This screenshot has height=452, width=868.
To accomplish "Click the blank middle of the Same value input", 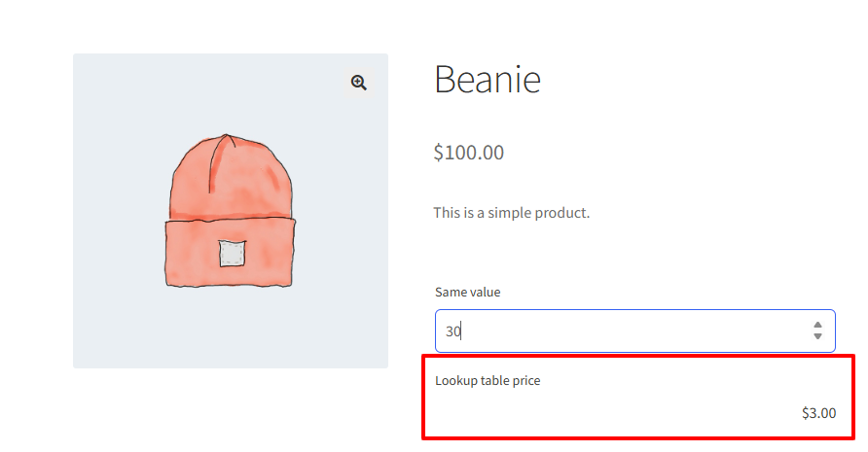I will 635,330.
